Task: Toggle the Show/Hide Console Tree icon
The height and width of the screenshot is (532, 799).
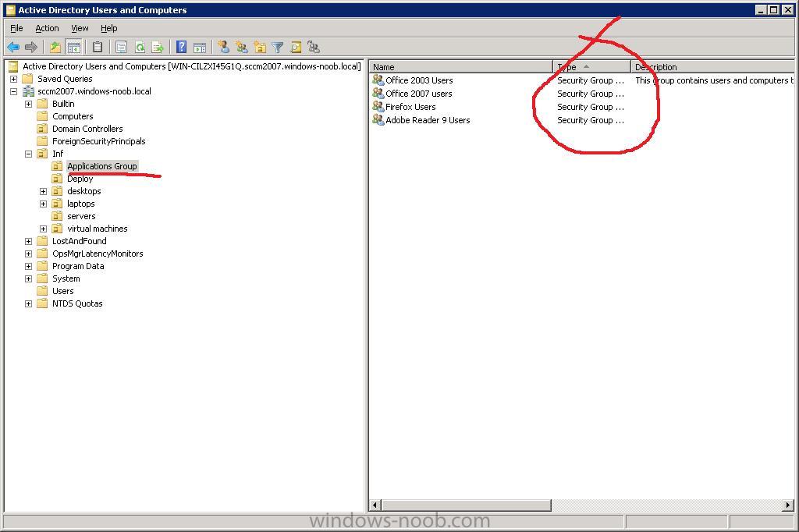Action: (x=73, y=48)
